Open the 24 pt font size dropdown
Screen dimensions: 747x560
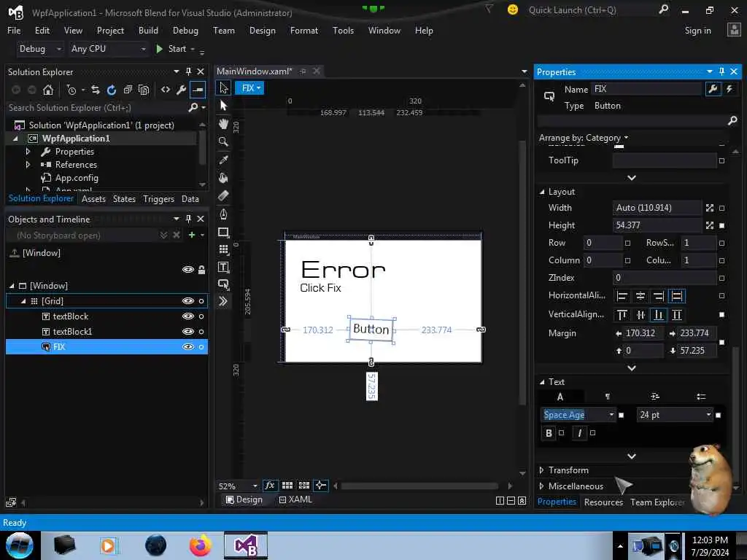pyautogui.click(x=709, y=415)
